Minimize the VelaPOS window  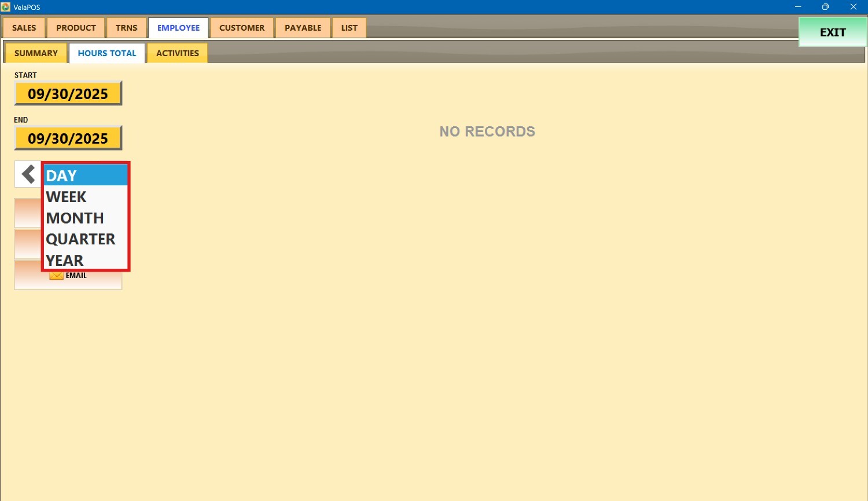point(798,7)
